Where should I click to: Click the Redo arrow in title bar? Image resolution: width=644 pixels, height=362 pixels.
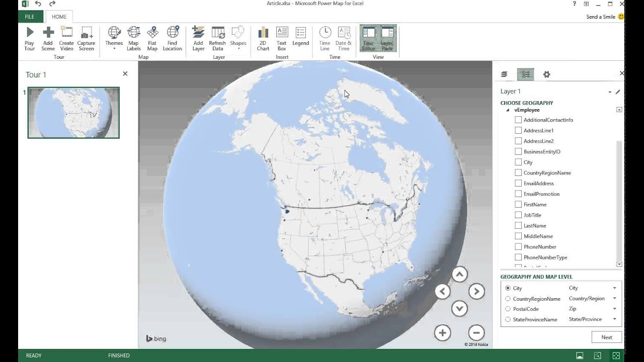[52, 4]
